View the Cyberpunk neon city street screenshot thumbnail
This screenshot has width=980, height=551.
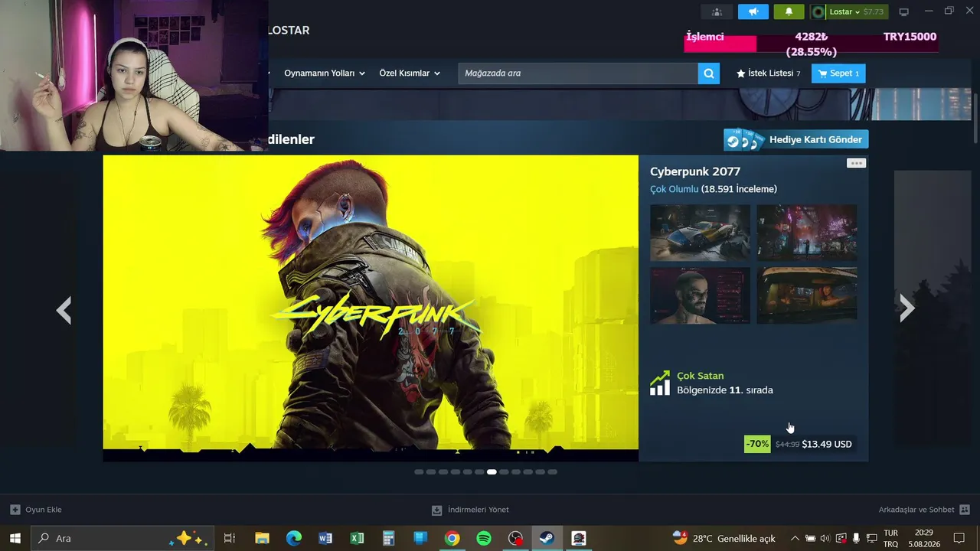(x=807, y=233)
